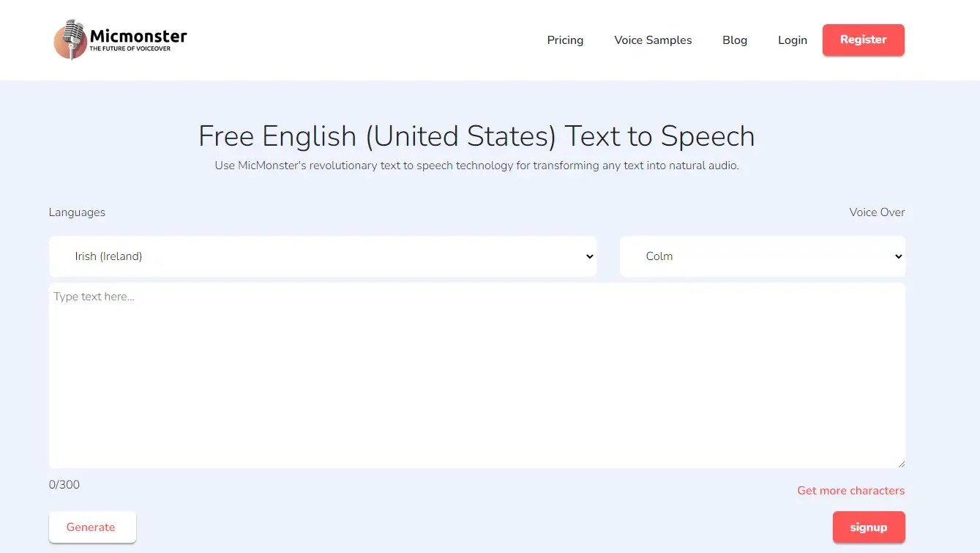Click the Languages label above the selector
Screen dimensions: 980x553
point(76,212)
